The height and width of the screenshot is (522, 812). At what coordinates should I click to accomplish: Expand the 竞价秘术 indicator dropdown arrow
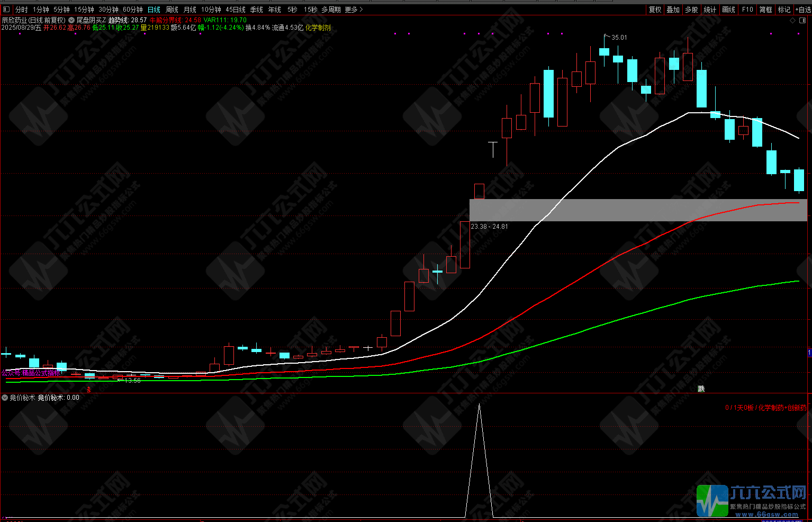pos(5,398)
